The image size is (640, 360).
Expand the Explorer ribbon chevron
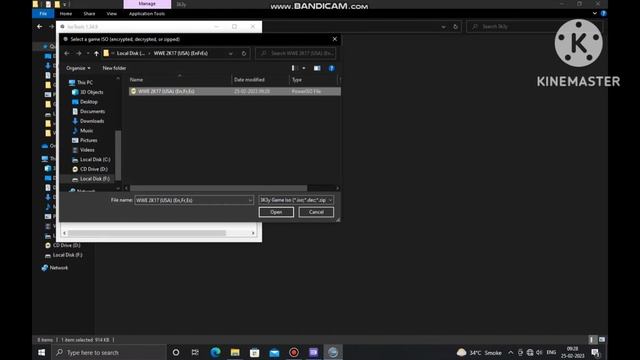tap(595, 13)
